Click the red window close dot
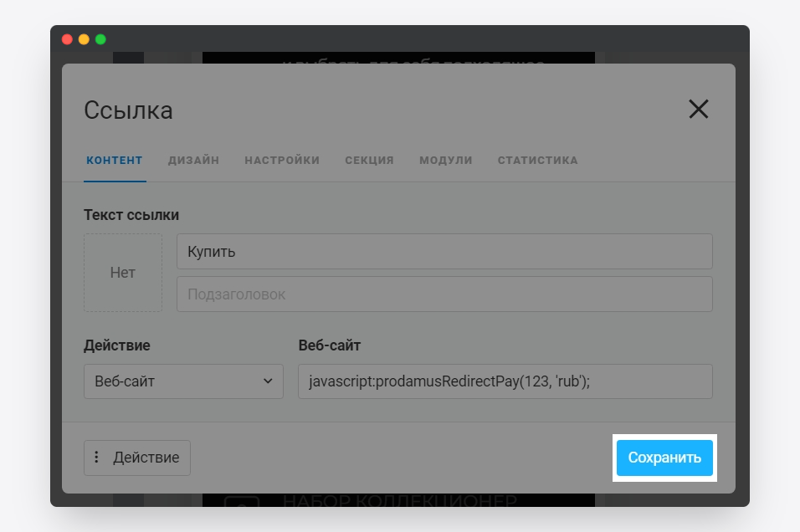800x532 pixels. pos(67,39)
